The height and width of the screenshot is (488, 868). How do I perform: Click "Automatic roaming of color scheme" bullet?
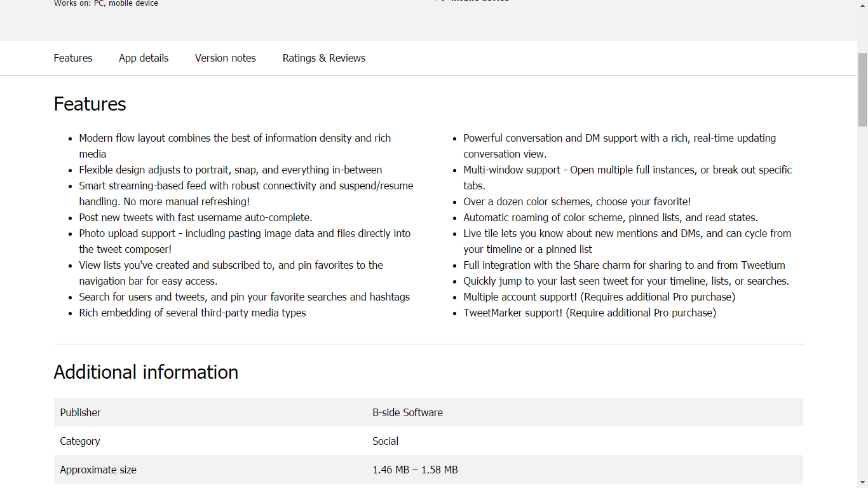(x=611, y=217)
